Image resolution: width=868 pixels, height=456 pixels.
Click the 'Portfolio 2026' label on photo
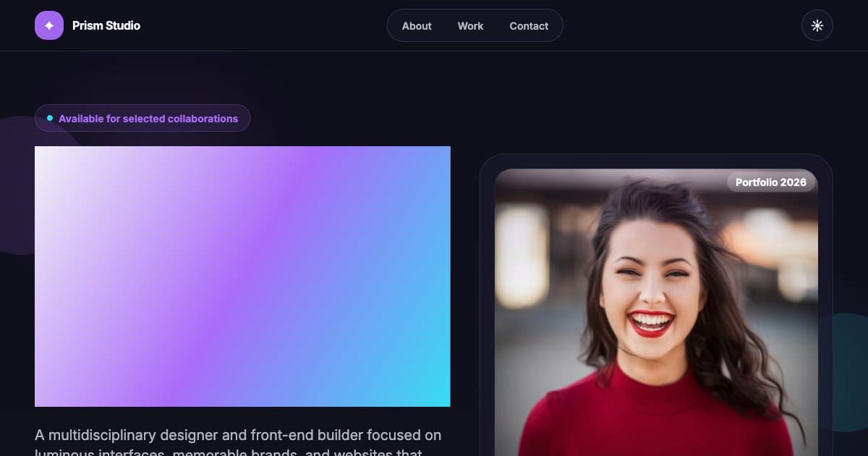tap(771, 182)
